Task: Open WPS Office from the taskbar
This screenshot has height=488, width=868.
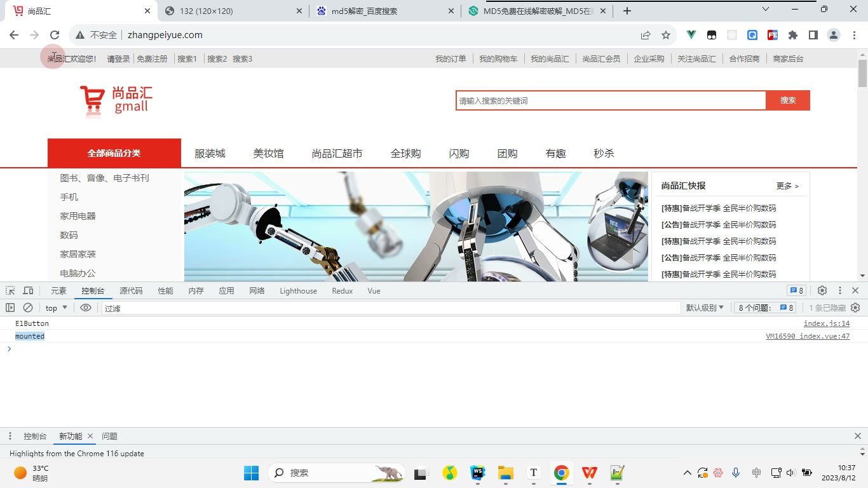Action: 590,473
